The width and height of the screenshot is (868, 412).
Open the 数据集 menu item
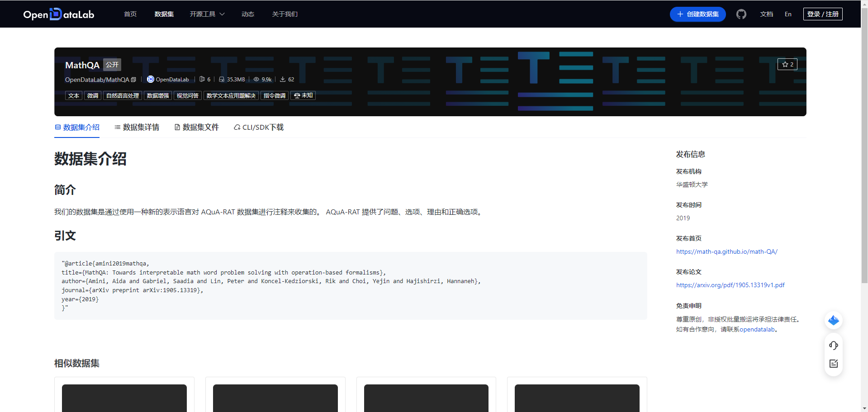164,14
